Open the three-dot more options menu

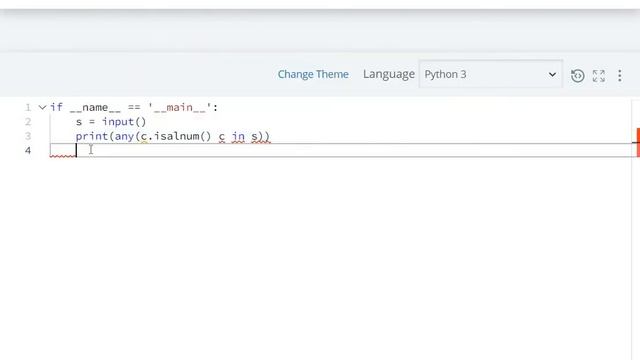coord(620,76)
